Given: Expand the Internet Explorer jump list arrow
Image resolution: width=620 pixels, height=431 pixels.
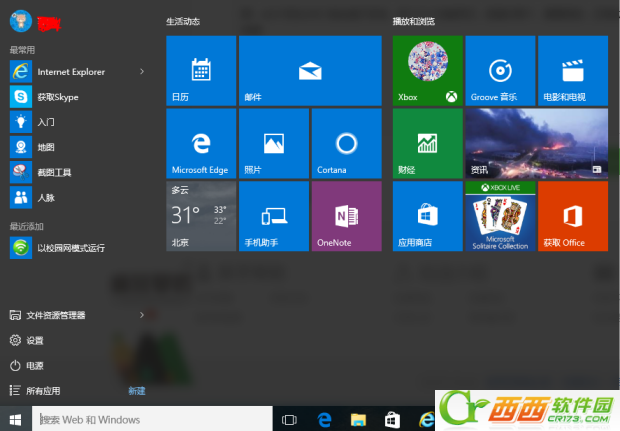Looking at the screenshot, I should point(142,72).
